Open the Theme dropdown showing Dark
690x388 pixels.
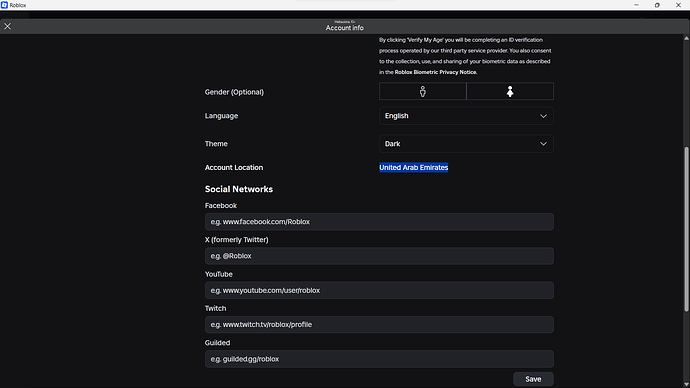tap(466, 144)
